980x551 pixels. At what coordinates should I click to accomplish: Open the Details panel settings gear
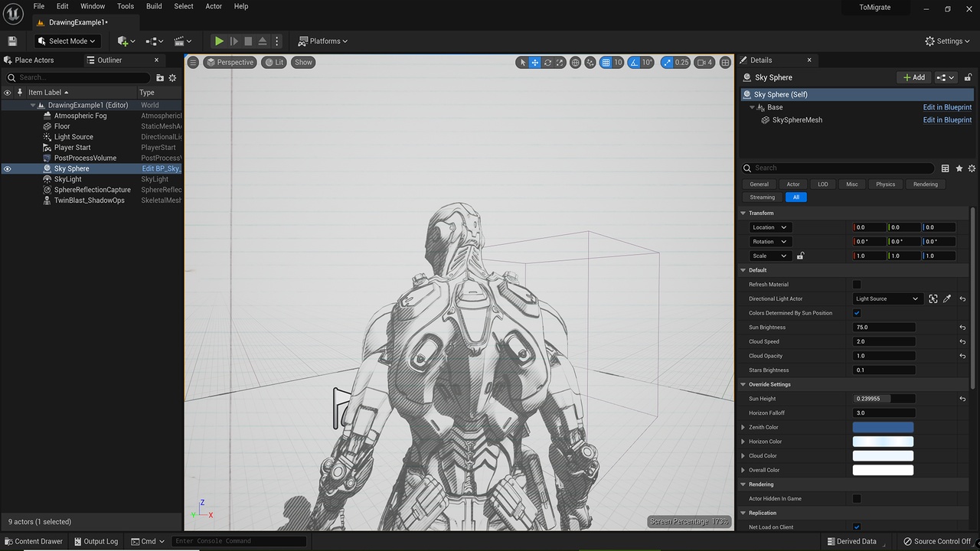(x=972, y=168)
